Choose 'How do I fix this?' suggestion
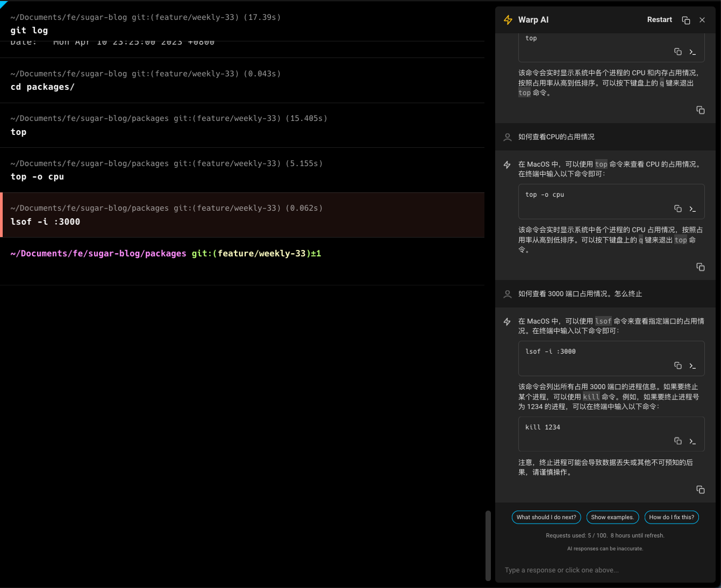 pos(672,517)
